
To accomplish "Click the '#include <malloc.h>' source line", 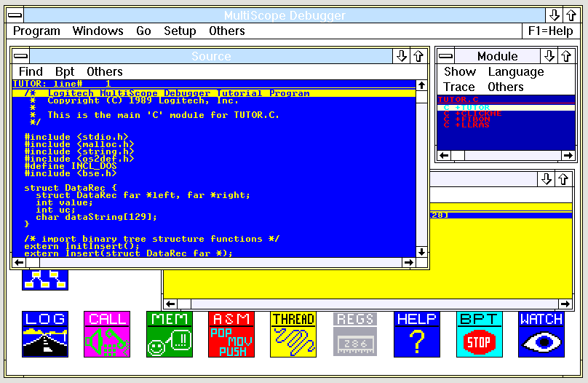I will (79, 144).
